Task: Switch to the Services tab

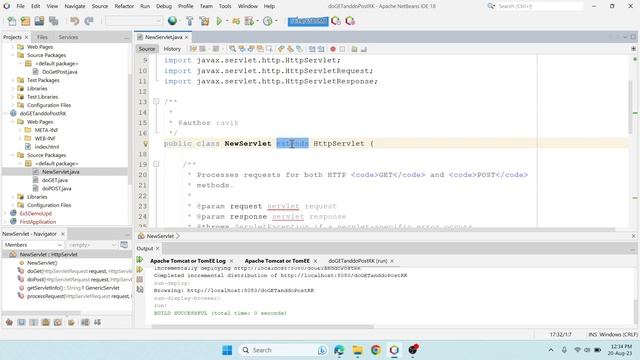Action: [x=68, y=37]
